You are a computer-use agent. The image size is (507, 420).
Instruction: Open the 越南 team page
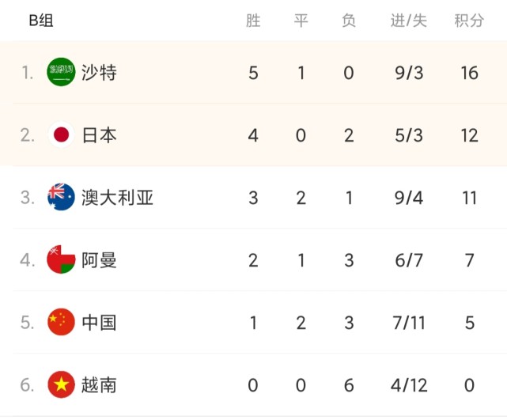click(99, 384)
